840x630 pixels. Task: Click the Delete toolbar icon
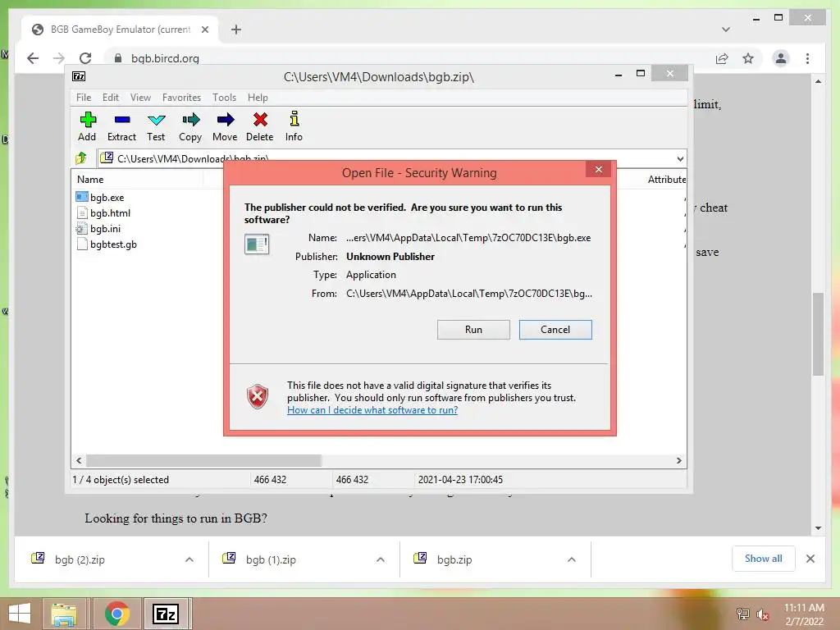coord(260,120)
